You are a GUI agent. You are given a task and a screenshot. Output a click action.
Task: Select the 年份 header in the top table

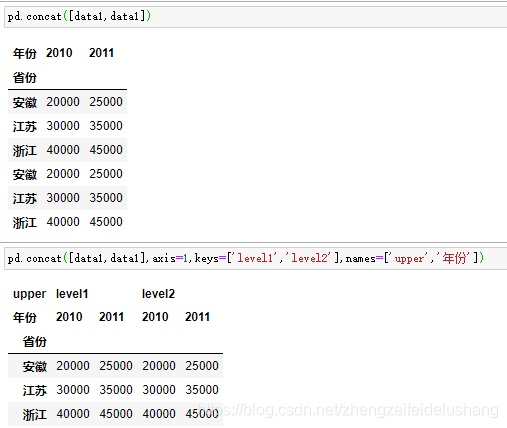point(25,53)
